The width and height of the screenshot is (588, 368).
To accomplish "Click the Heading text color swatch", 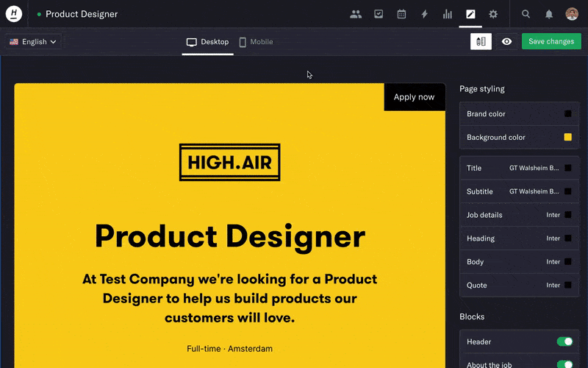I will coord(567,238).
